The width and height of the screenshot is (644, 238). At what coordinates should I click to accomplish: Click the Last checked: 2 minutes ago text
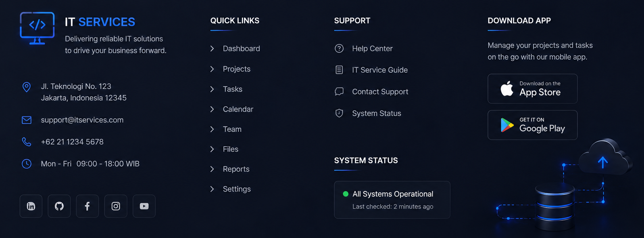[x=393, y=206]
